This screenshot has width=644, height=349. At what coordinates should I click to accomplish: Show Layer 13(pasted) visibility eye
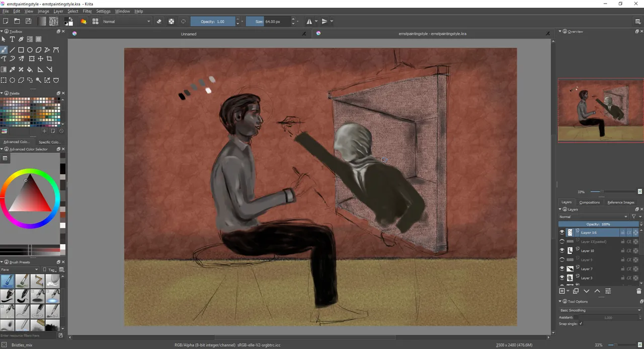click(x=562, y=241)
